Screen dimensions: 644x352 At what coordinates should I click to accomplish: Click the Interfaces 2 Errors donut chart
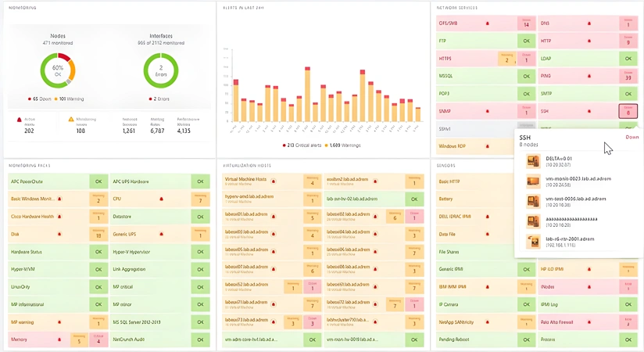161,70
